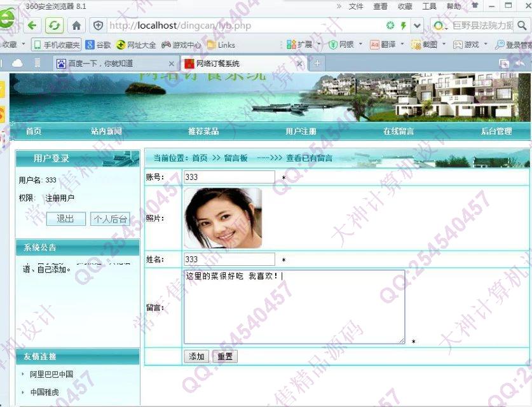Click the 重置 reset button

(x=225, y=356)
